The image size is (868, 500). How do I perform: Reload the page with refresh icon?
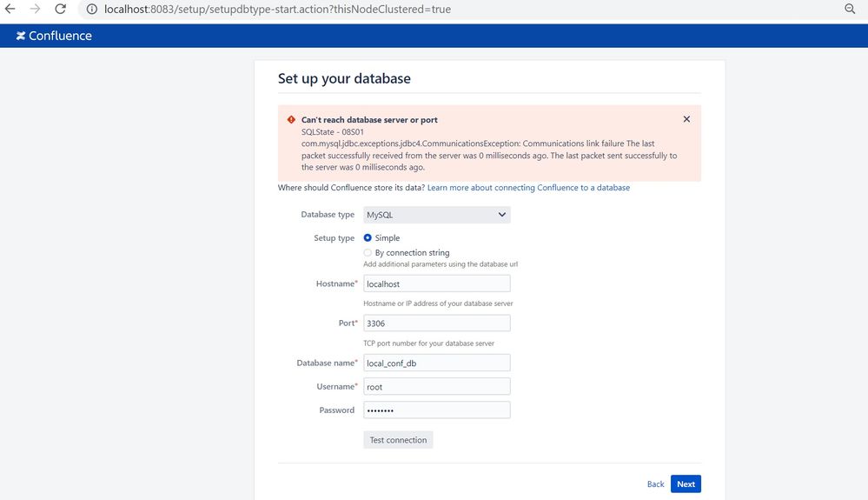(60, 9)
